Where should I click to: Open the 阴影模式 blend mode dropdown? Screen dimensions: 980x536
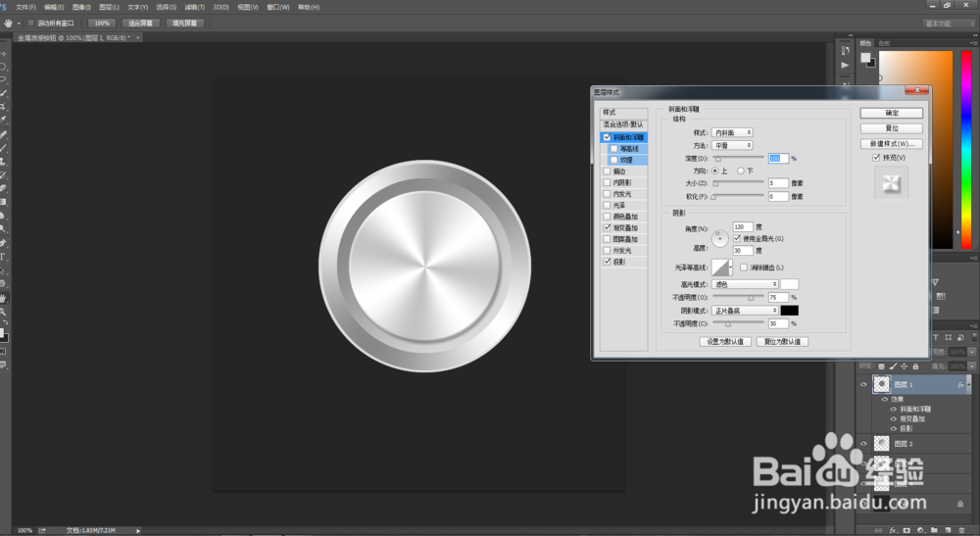745,311
